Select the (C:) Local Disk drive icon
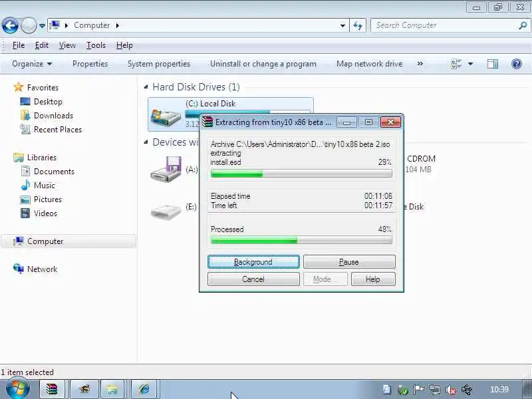 click(x=166, y=118)
